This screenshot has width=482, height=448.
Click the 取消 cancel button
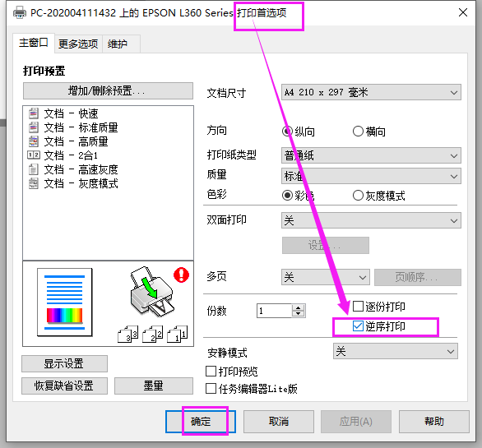coord(279,421)
